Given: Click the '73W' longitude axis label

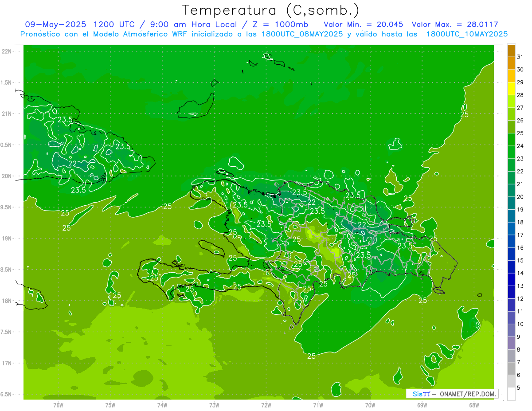Looking at the screenshot, I should [x=214, y=405].
